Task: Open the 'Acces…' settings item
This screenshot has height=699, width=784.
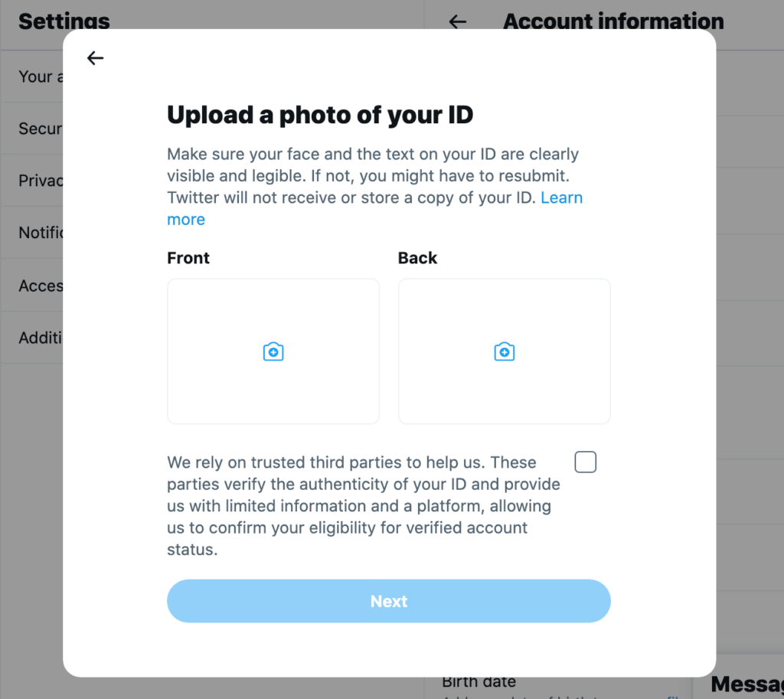Action: click(x=40, y=286)
